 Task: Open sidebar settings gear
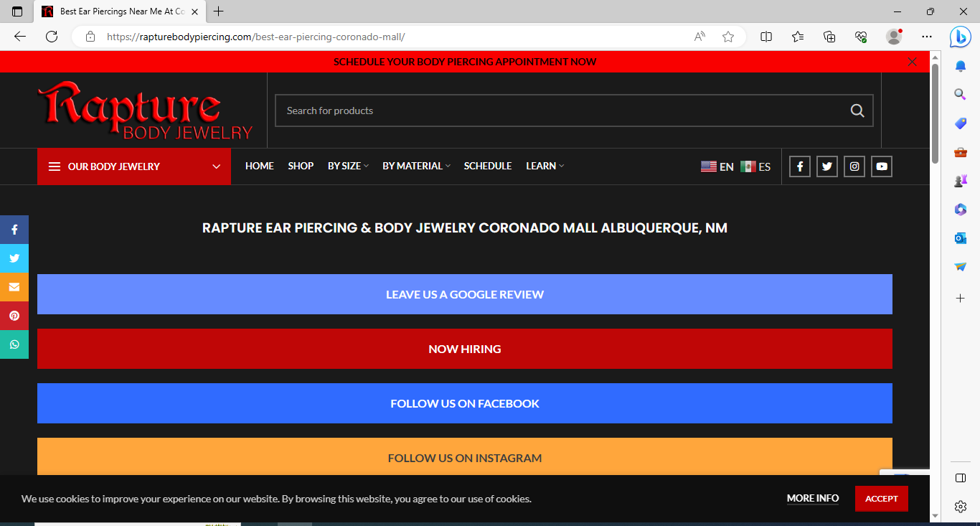pyautogui.click(x=961, y=507)
